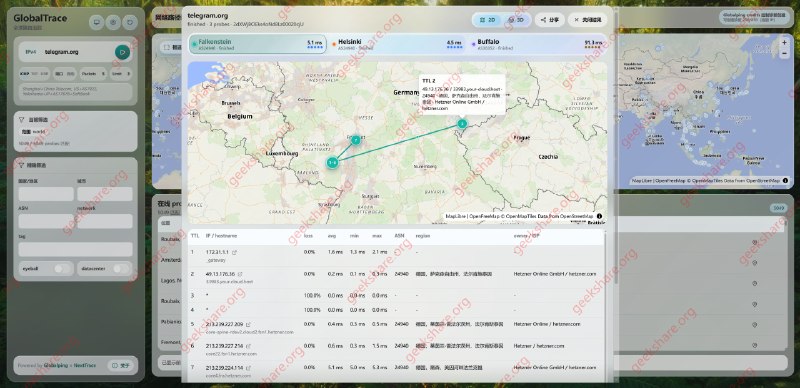800x388 pixels.
Task: Click the Hetzner / hetzner.com owner cell
Action: pos(539,346)
